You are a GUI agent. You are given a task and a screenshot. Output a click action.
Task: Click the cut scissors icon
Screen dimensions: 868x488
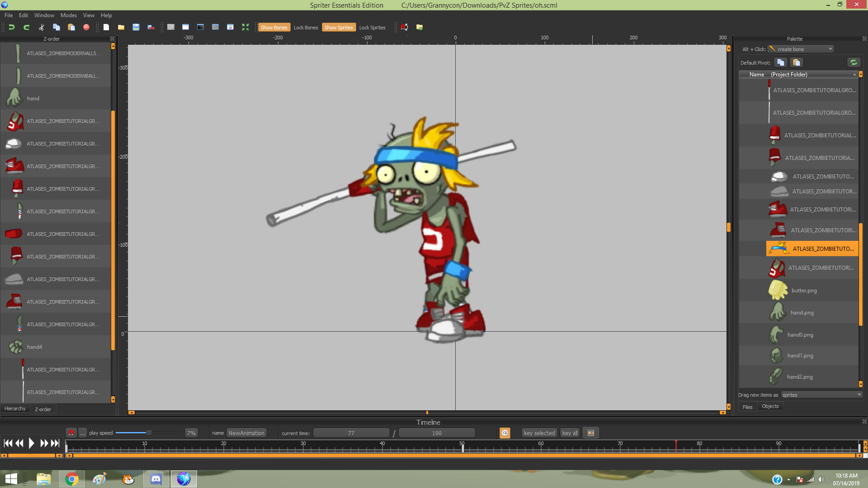[42, 27]
